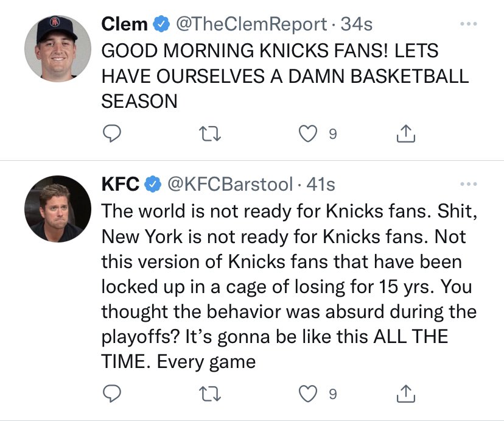Reply to KFC's Knicks fans tweet

point(111,394)
